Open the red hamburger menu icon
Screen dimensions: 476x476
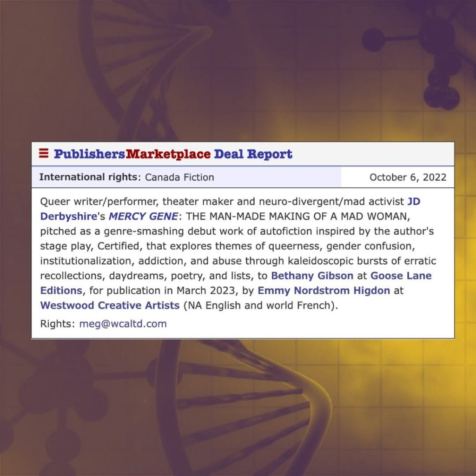click(44, 153)
